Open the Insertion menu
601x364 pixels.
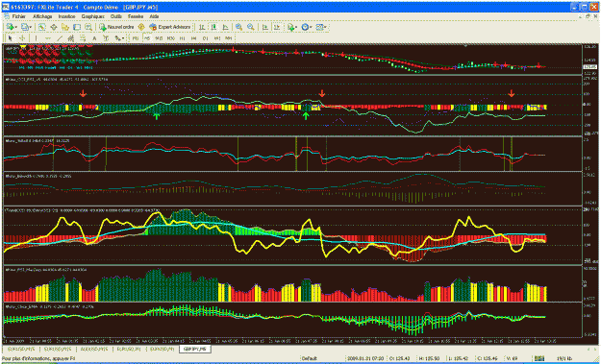66,16
